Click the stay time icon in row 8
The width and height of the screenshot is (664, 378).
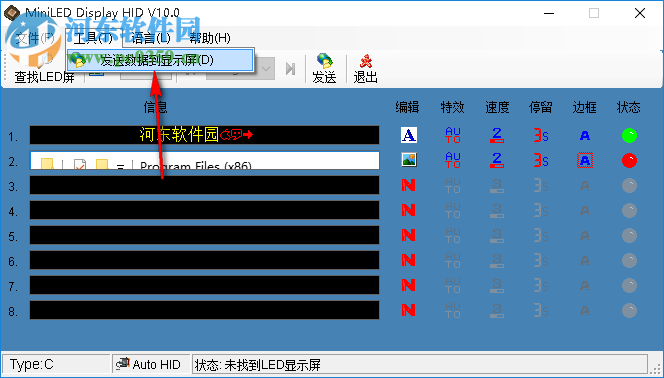(x=541, y=311)
